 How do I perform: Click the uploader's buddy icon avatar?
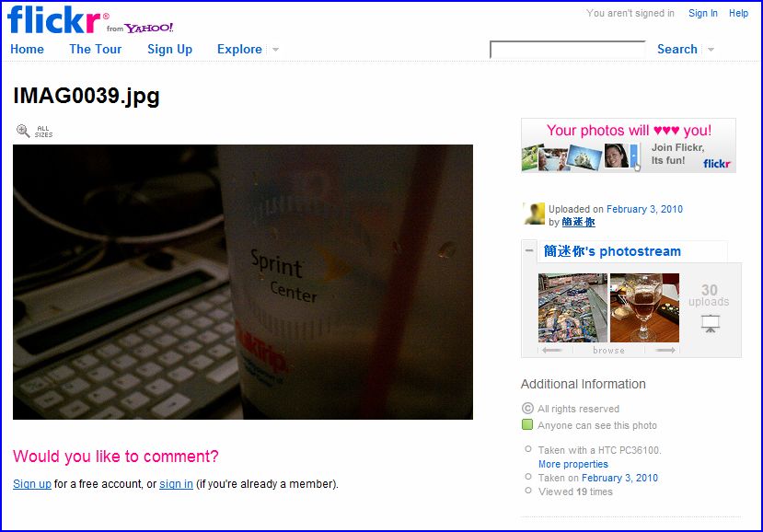coord(534,214)
